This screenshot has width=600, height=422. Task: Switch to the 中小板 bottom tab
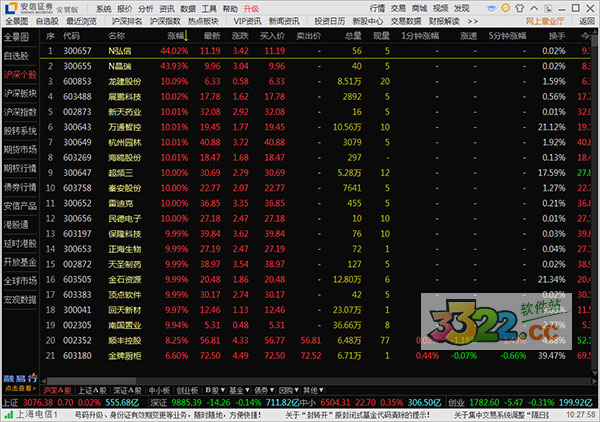pyautogui.click(x=159, y=390)
